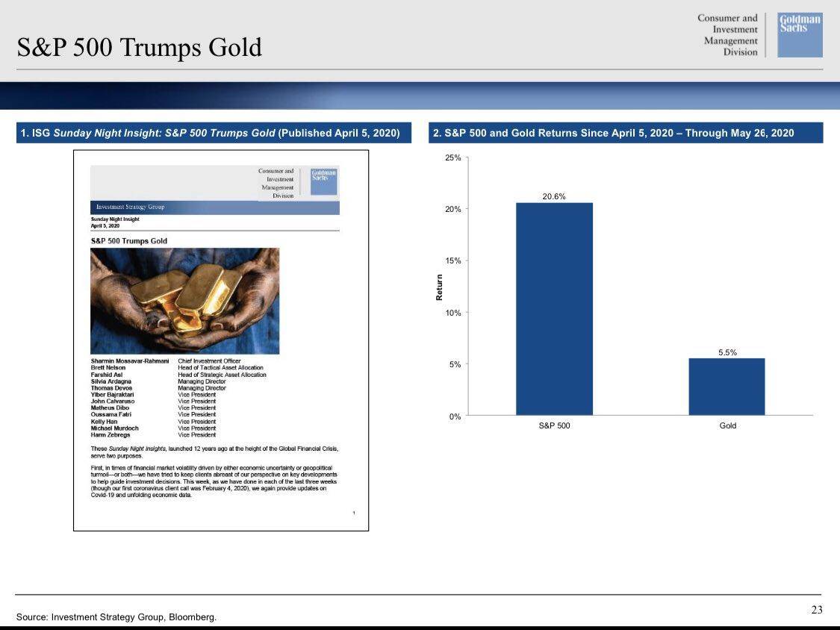Click 'Head of Strategic Asset Allocation'

[223, 375]
